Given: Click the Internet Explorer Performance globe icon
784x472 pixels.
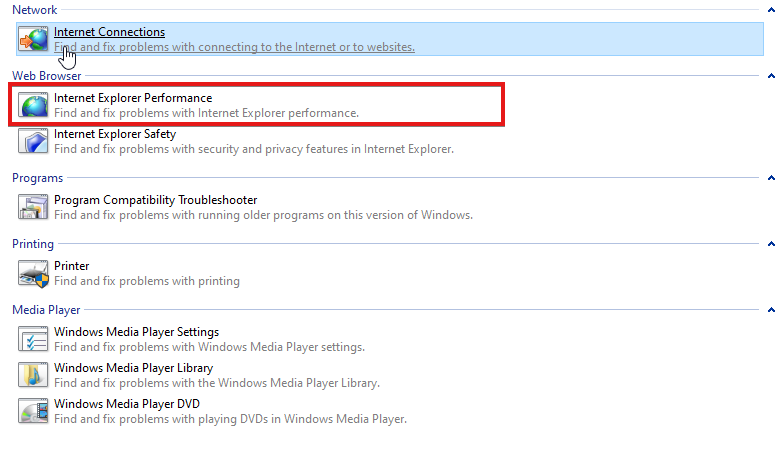Looking at the screenshot, I should [33, 105].
